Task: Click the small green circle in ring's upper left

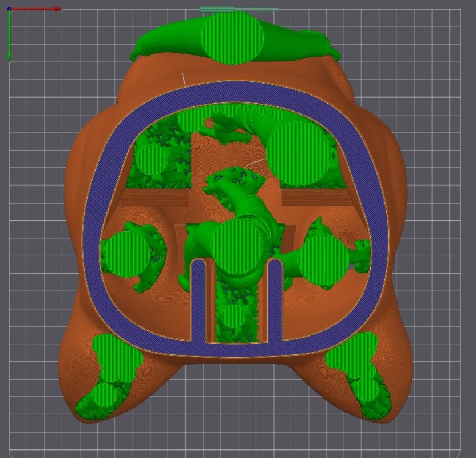Action: (x=152, y=160)
